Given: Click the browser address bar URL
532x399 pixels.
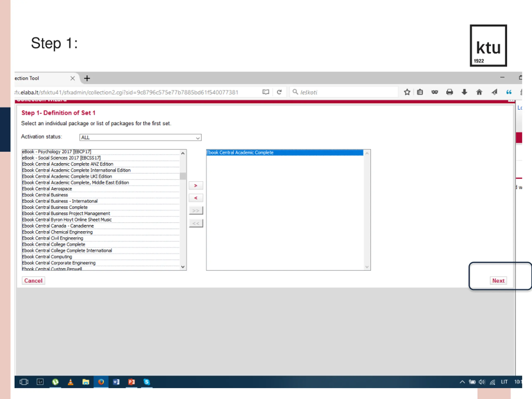Looking at the screenshot, I should click(x=126, y=93).
